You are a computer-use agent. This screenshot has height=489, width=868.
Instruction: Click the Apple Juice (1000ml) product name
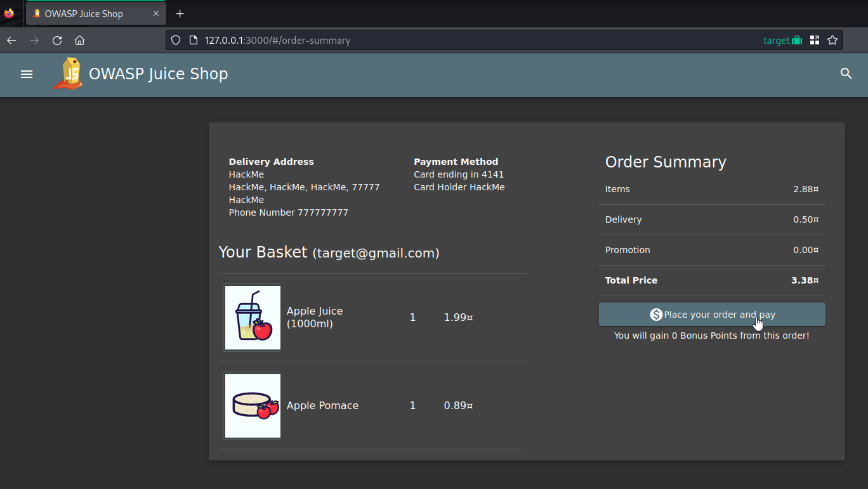coord(315,317)
